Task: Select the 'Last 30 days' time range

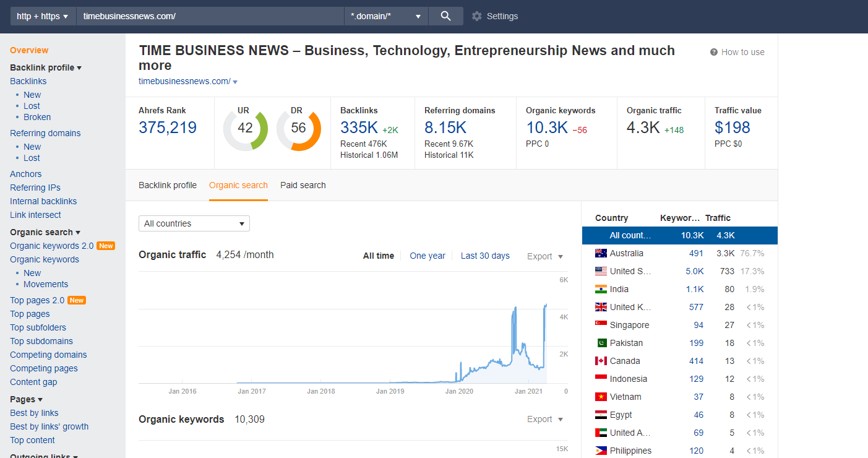Action: click(x=484, y=256)
